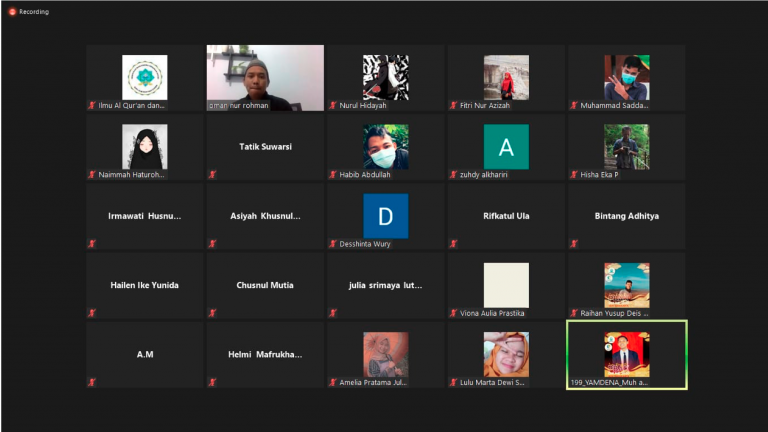Click Lulu Marta Dewi's profile photo
Viewport: 768px width, 432px height.
(x=506, y=354)
